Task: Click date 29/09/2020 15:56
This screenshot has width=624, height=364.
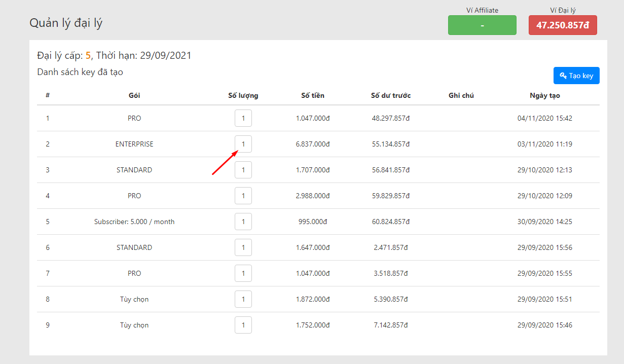Action: (x=545, y=247)
